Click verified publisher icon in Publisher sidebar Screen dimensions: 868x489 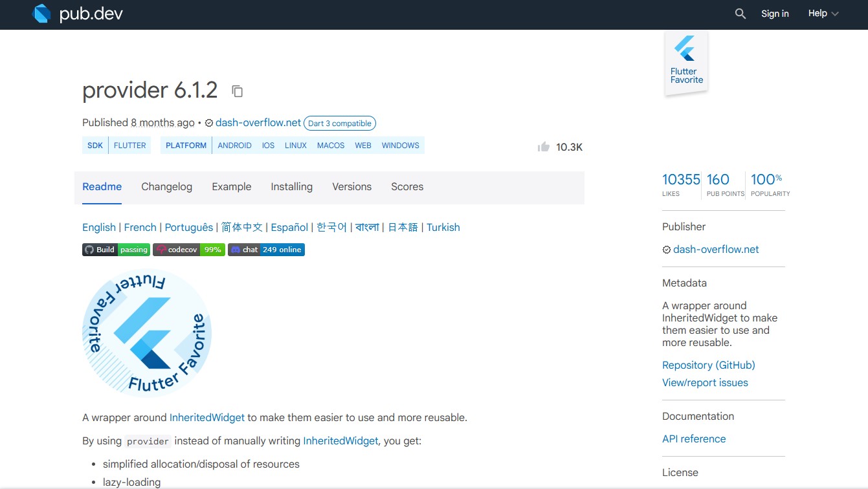click(x=667, y=250)
